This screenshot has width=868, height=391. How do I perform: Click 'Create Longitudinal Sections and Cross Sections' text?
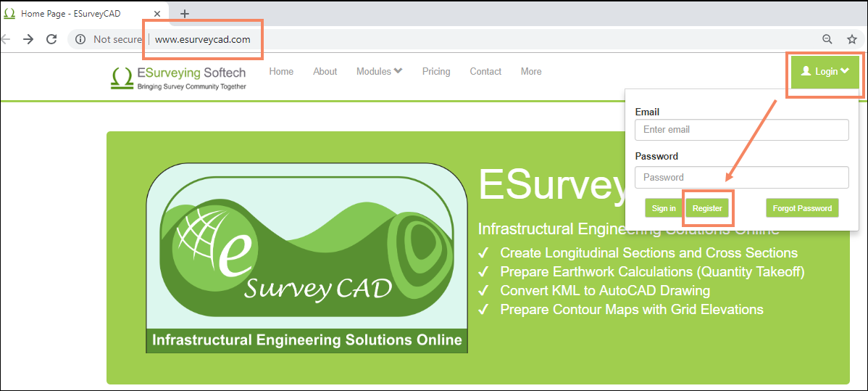pos(648,253)
